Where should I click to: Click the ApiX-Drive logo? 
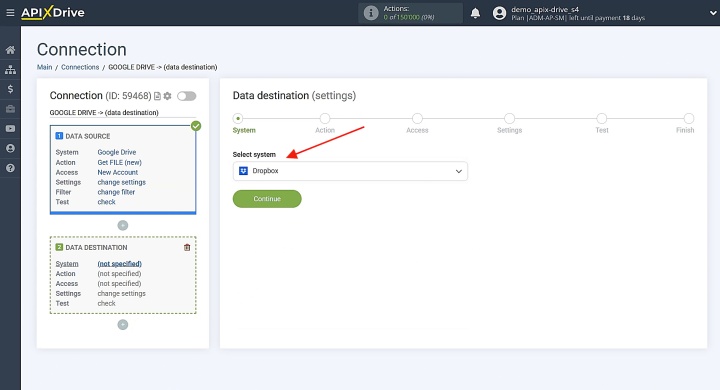click(53, 12)
